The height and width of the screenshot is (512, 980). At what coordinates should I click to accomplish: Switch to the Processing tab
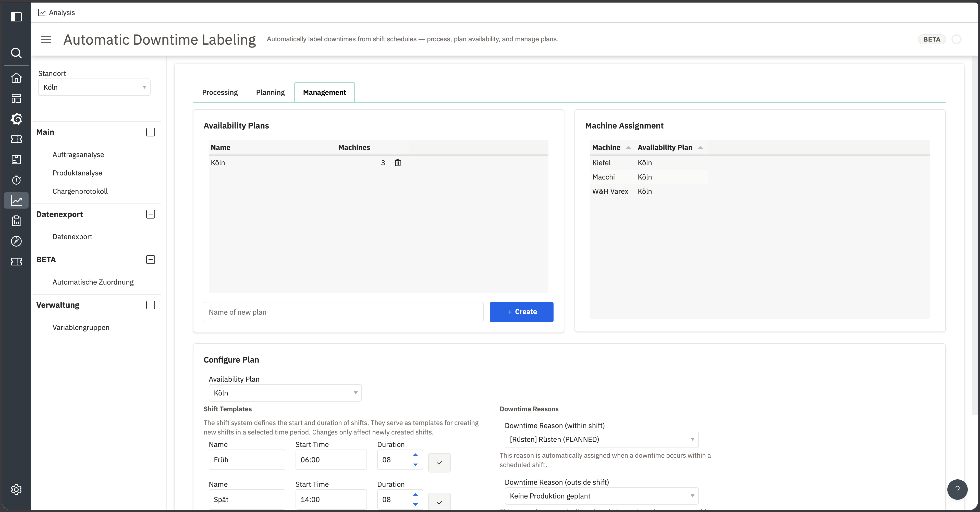(220, 92)
